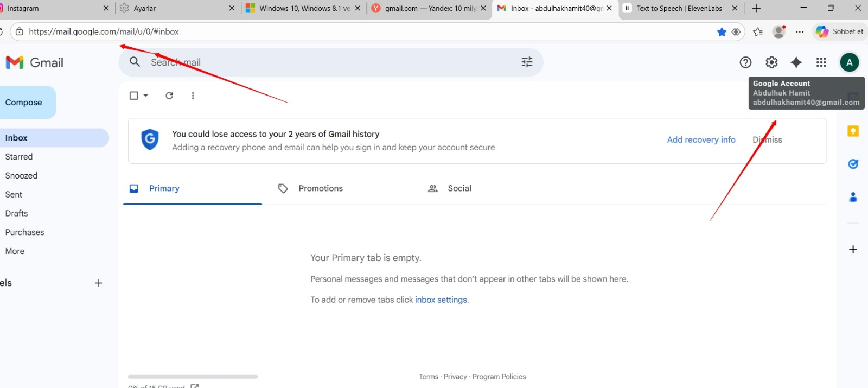Open the Inbox folder
This screenshot has height=388, width=868.
(54, 138)
